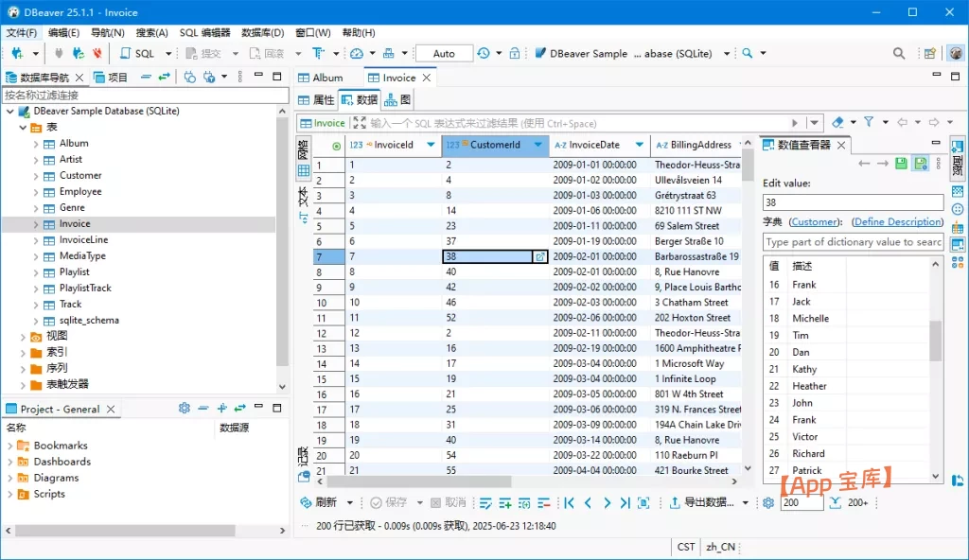Open the CustomerId column dropdown arrow
Image resolution: width=969 pixels, height=560 pixels.
pyautogui.click(x=538, y=145)
